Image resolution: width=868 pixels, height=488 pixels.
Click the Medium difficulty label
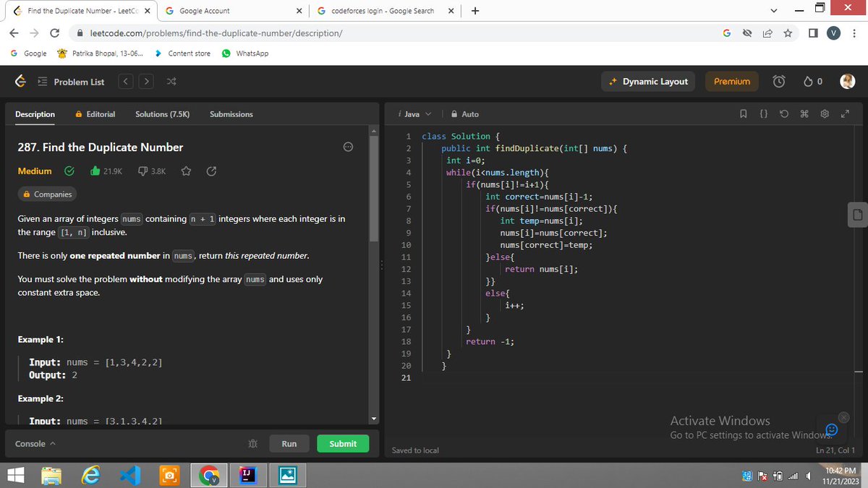(35, 171)
